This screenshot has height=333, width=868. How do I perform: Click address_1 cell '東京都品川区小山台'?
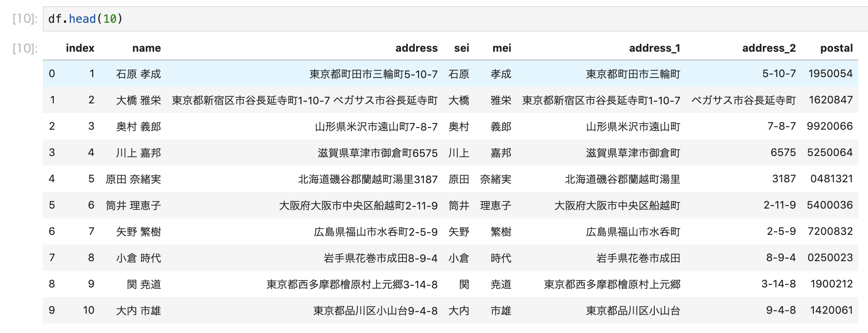pyautogui.click(x=633, y=311)
